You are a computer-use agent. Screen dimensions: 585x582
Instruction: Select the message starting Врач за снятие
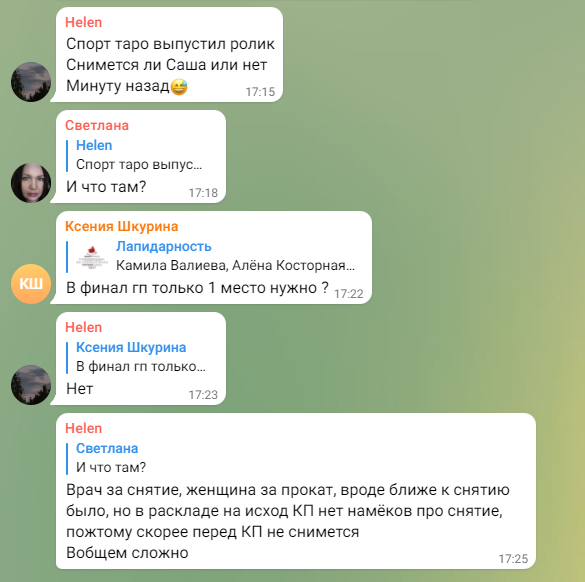(x=288, y=521)
